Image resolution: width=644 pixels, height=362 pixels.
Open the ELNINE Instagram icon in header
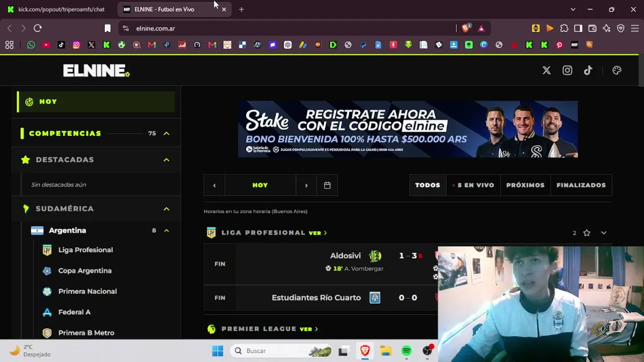click(567, 70)
